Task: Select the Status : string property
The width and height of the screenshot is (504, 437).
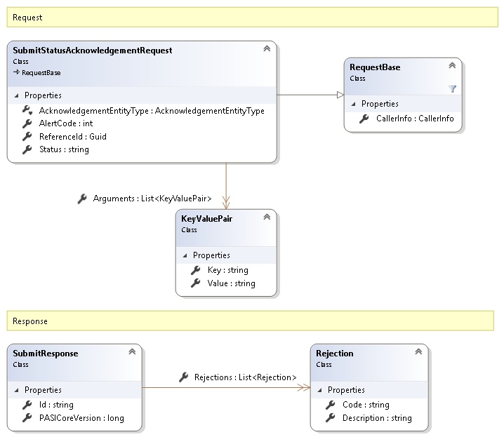Action: pos(64,149)
